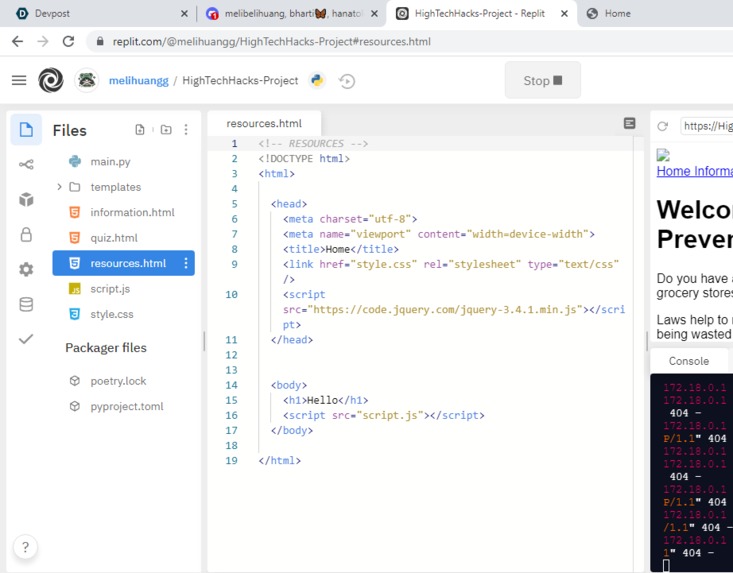The height and width of the screenshot is (573, 733).
Task: Click the browser address bar URL
Action: (272, 42)
